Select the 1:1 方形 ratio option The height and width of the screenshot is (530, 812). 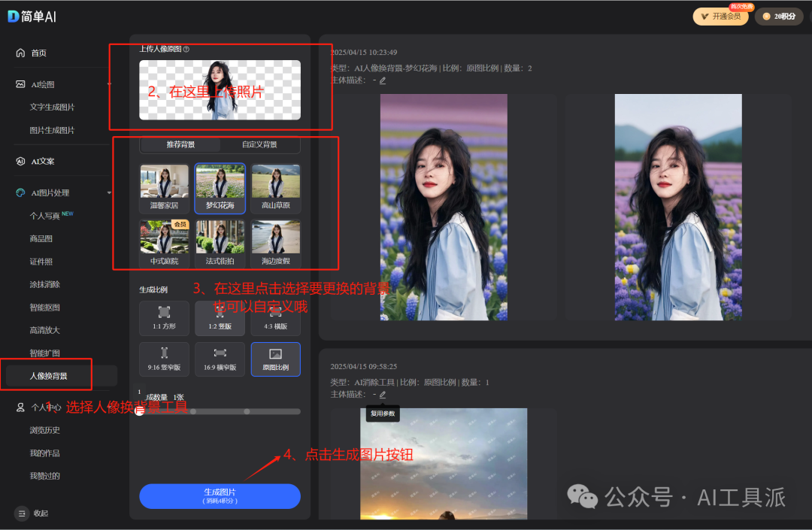pos(164,318)
